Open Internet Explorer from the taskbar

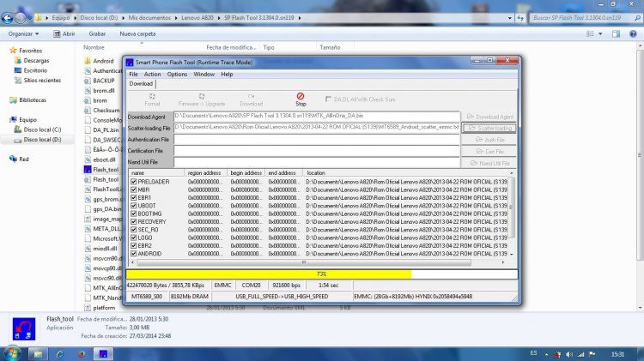[60, 353]
